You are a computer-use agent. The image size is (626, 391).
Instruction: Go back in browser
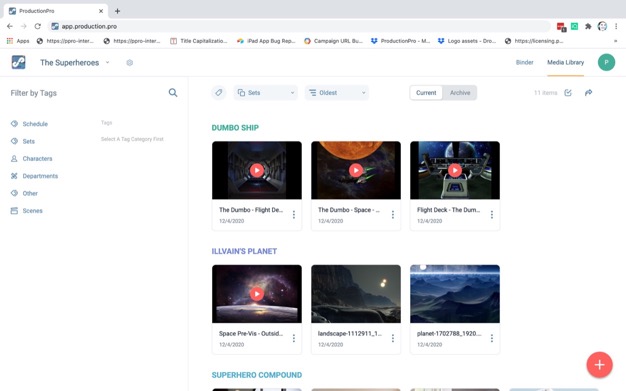point(10,26)
